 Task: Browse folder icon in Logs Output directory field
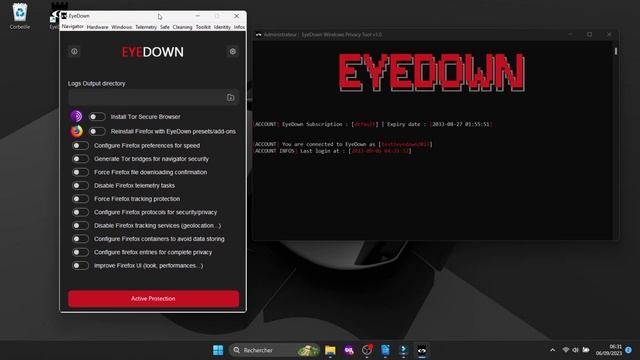[231, 98]
